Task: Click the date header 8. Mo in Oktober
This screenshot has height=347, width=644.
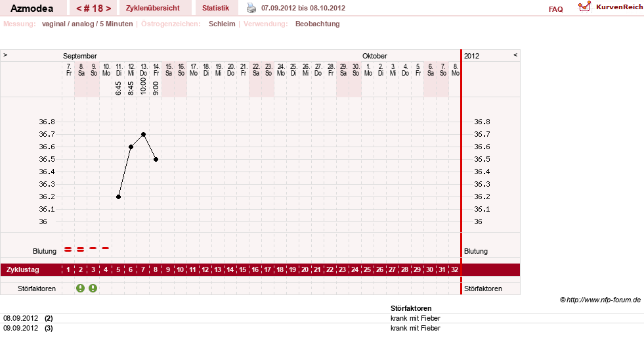Action: pos(455,70)
